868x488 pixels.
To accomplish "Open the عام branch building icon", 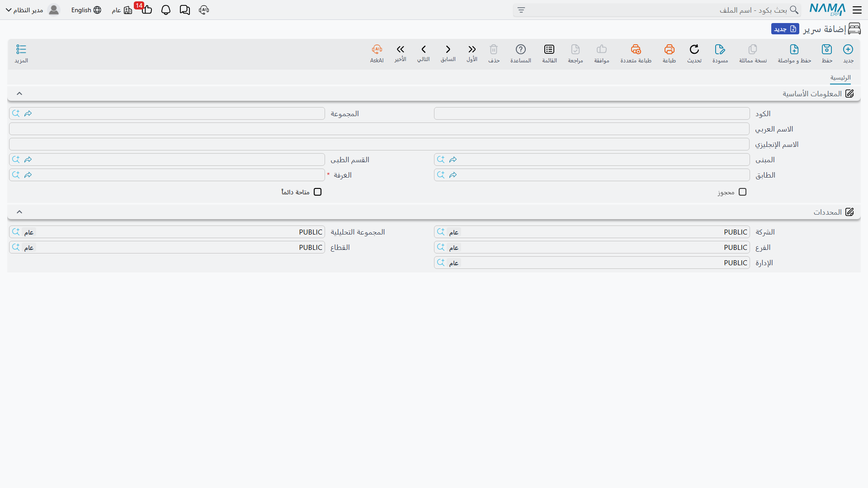I will [128, 10].
